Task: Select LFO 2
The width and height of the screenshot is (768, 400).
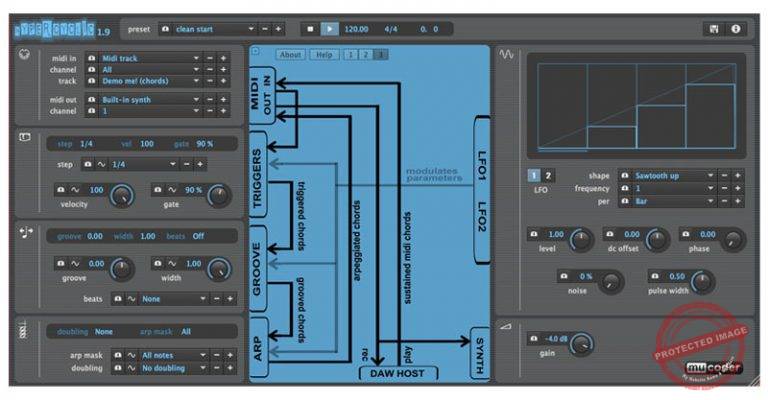Action: pyautogui.click(x=548, y=175)
